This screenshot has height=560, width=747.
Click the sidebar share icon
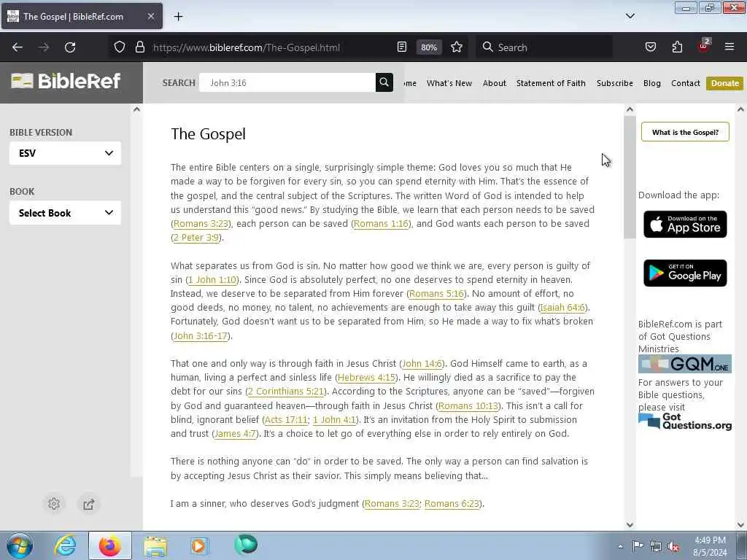[x=88, y=504]
